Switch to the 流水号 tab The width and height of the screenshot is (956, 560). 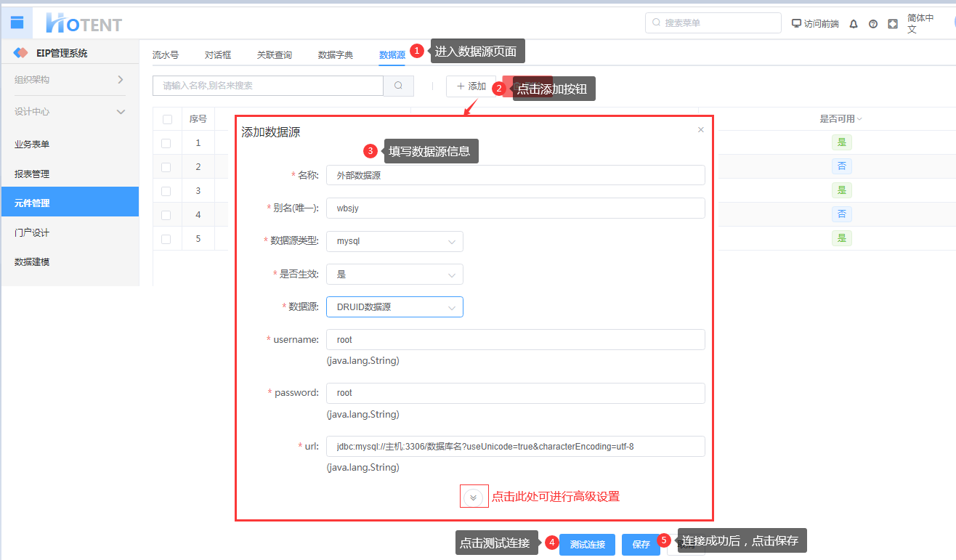[x=166, y=54]
